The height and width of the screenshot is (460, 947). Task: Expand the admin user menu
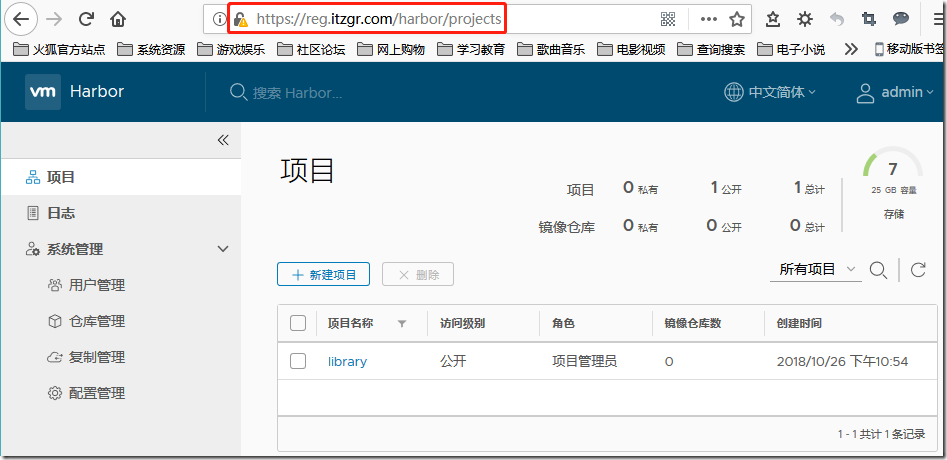tap(896, 92)
